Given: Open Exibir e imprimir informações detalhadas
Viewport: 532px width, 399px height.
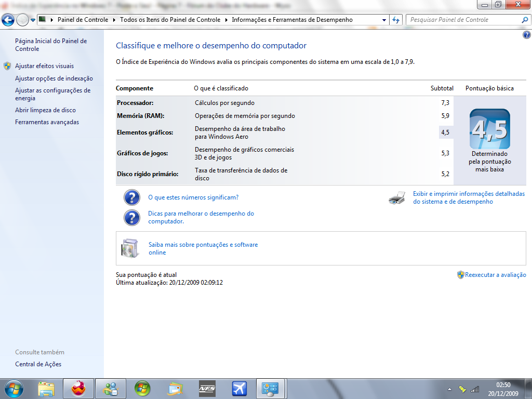Looking at the screenshot, I should click(x=469, y=197).
